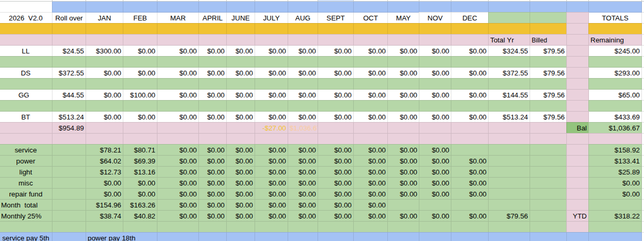Select the "2026 V2.0" title cell
The width and height of the screenshot is (644, 241).
point(26,18)
